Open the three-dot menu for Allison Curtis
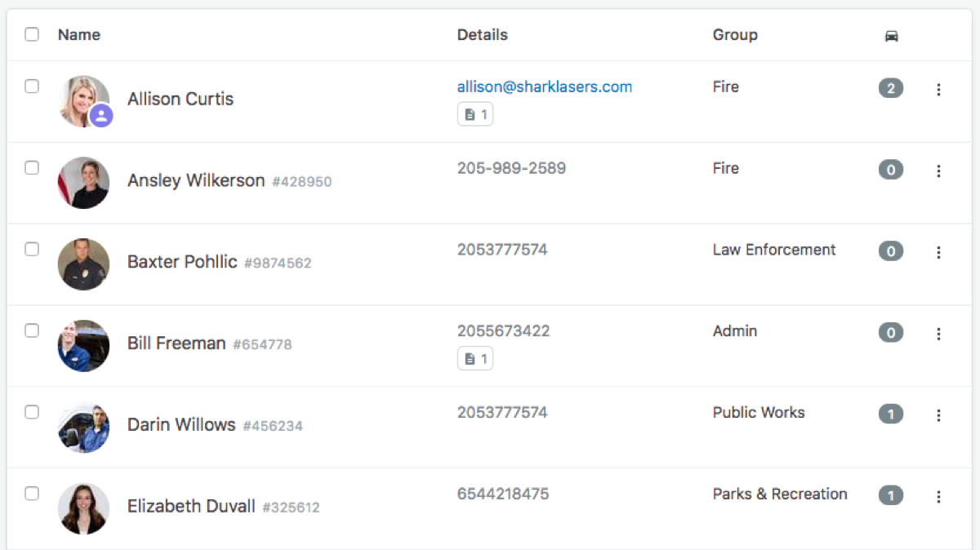 938,90
